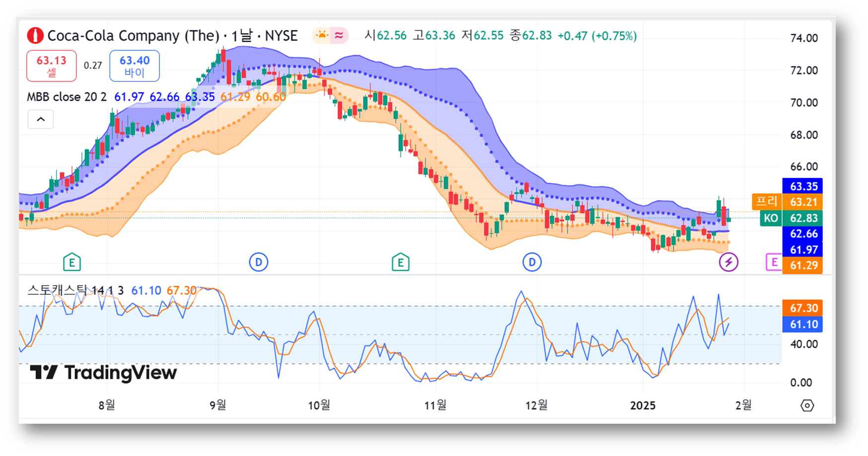868x456 pixels.
Task: Click the Coca-Cola red logo icon
Action: click(35, 36)
